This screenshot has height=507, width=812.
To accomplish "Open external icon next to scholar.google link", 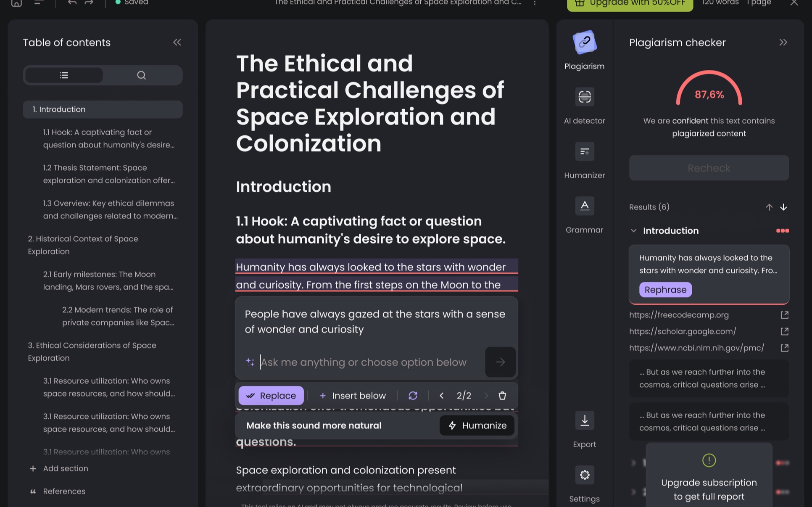I will (x=784, y=331).
